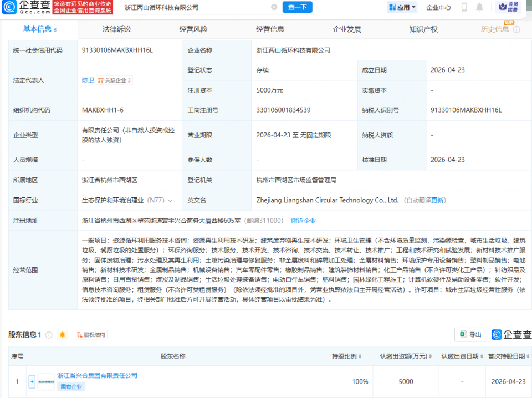Switch to 基本信息 tab
532x398 pixels.
click(39, 29)
